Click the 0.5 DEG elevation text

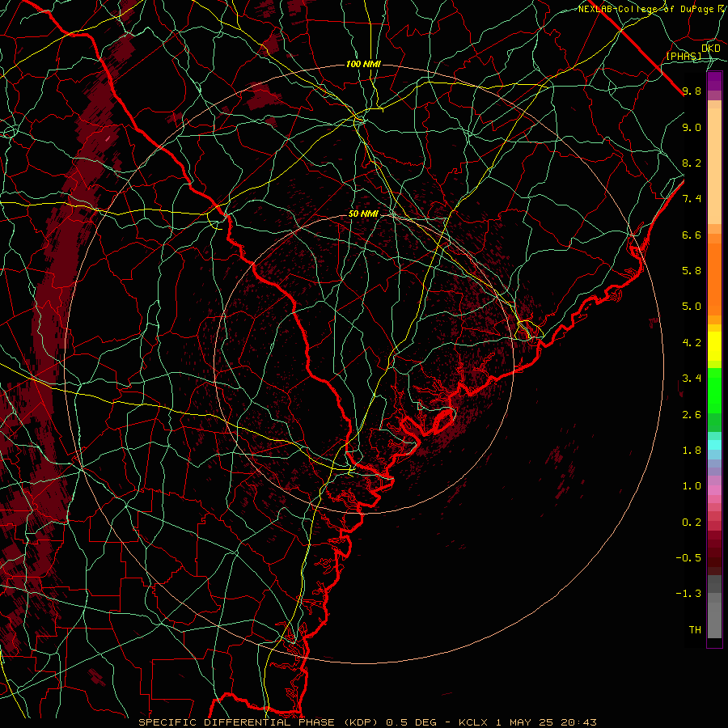411,722
